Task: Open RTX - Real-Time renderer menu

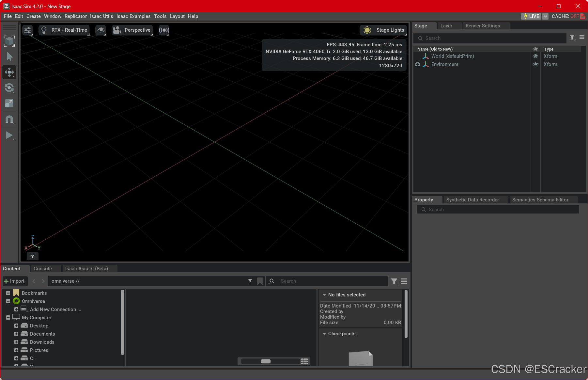Action: click(64, 30)
